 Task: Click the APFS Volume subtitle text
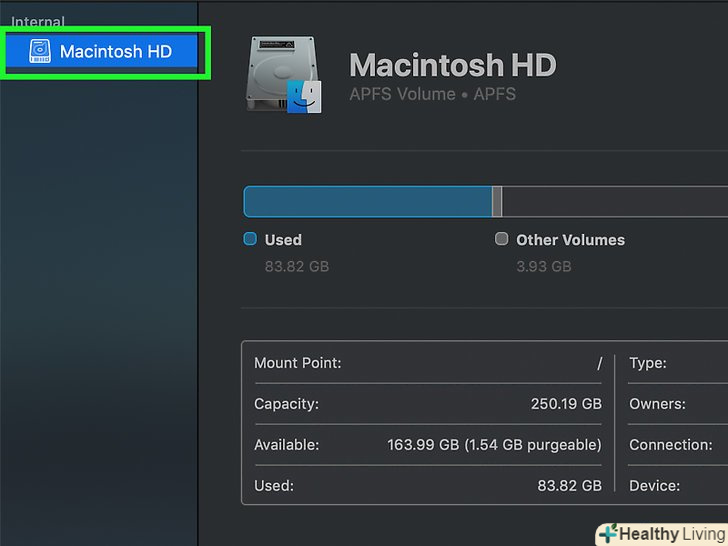pos(432,95)
